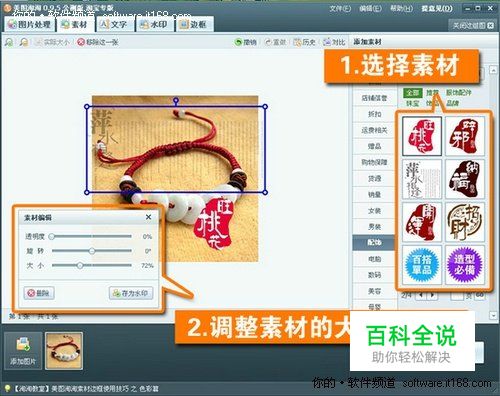
Task: Select the purple 造型必备 badge sticker
Action: click(465, 265)
